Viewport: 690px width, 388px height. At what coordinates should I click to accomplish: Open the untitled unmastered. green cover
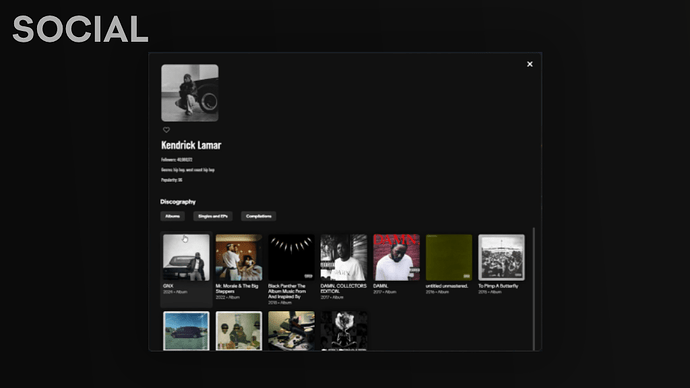pyautogui.click(x=449, y=257)
